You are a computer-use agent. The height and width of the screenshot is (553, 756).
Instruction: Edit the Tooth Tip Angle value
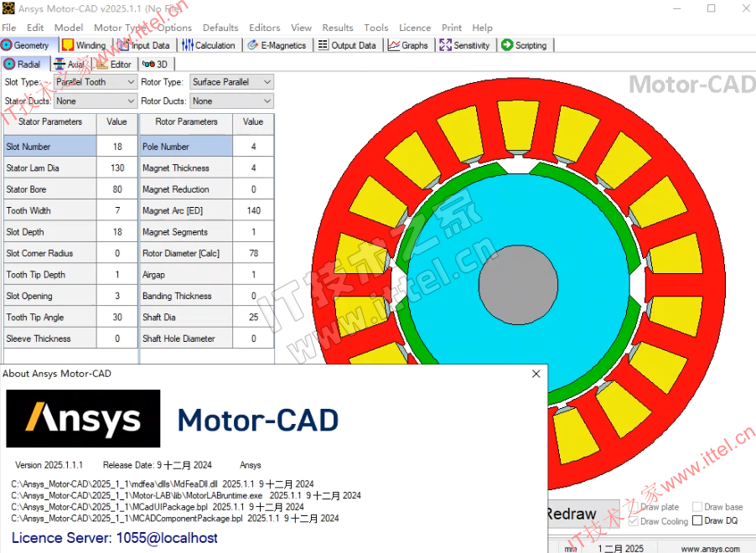pyautogui.click(x=117, y=318)
